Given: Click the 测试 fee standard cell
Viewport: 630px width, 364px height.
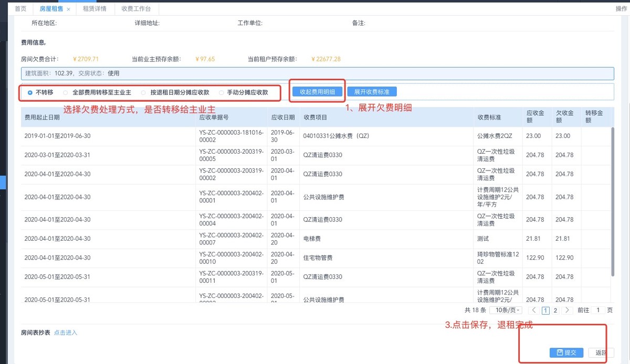Looking at the screenshot, I should pyautogui.click(x=498, y=239).
